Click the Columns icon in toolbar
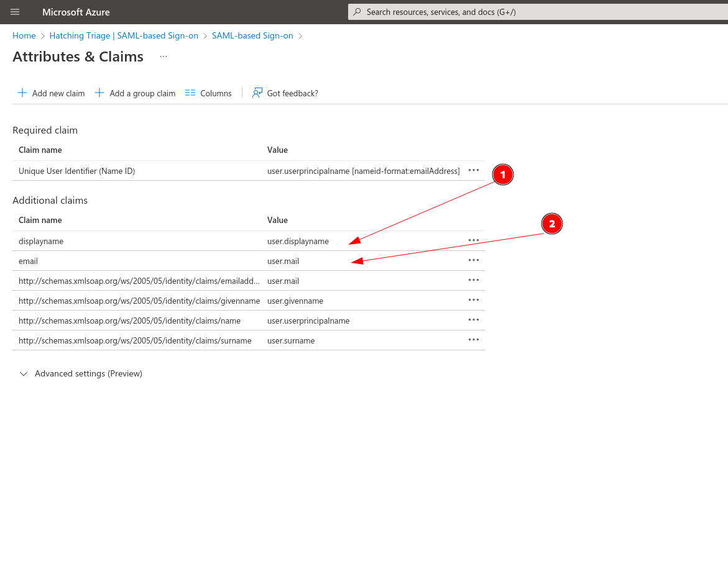This screenshot has height=569, width=728. 190,93
